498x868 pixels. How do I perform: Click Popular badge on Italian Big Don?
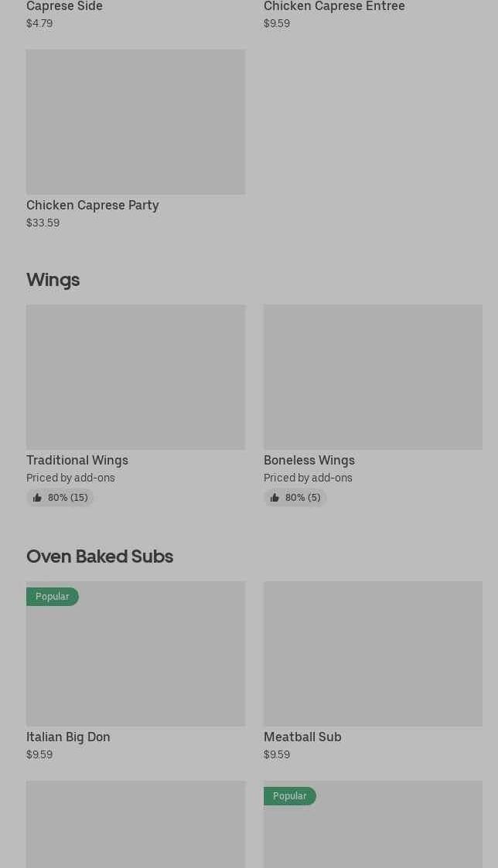click(x=53, y=597)
